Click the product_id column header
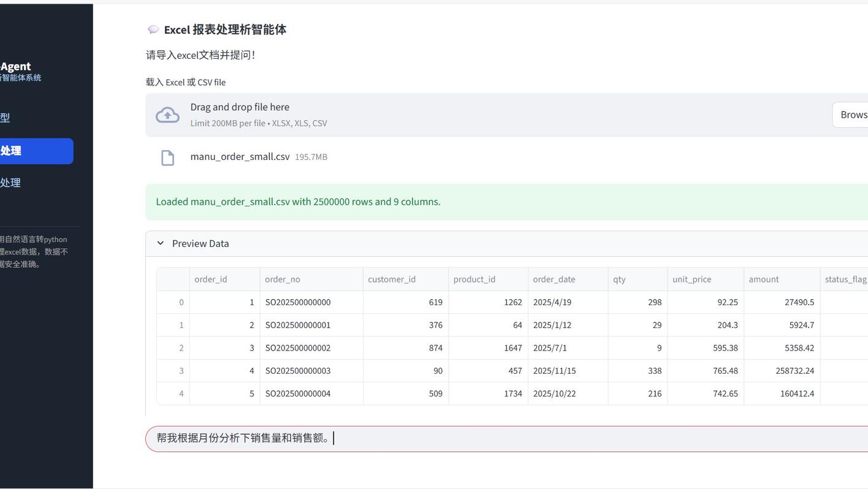This screenshot has width=868, height=489. [488, 279]
